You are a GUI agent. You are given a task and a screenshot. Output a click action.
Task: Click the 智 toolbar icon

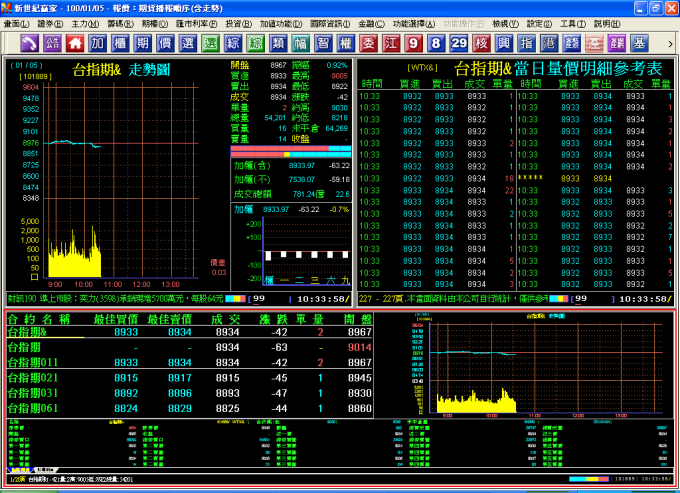[x=323, y=43]
